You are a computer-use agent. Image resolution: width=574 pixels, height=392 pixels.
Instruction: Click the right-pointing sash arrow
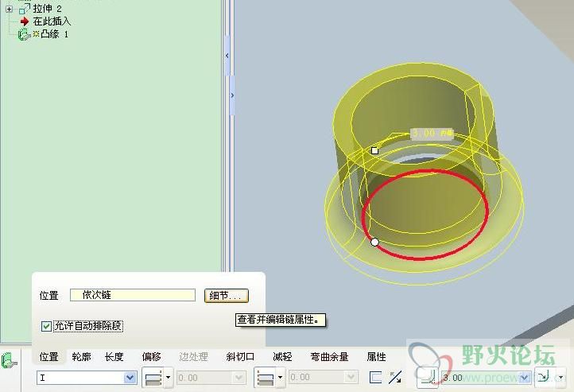pos(232,95)
